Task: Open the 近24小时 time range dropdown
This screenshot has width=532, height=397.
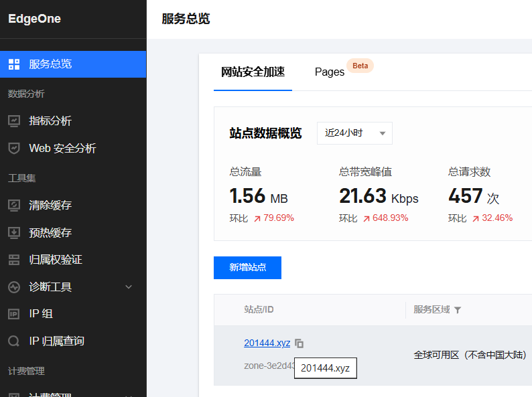Action: pos(354,133)
